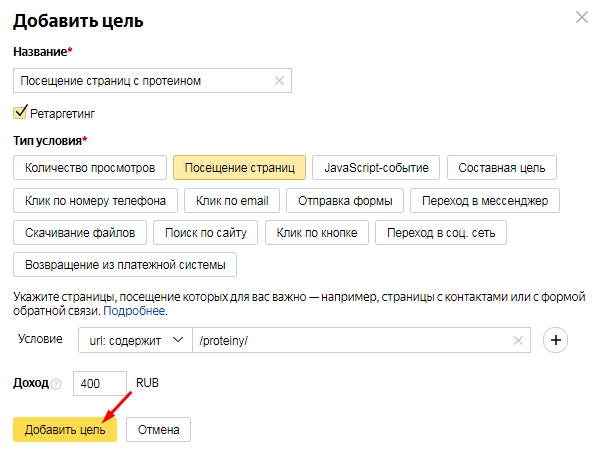
Task: Select Клик по email option
Action: pyautogui.click(x=233, y=200)
